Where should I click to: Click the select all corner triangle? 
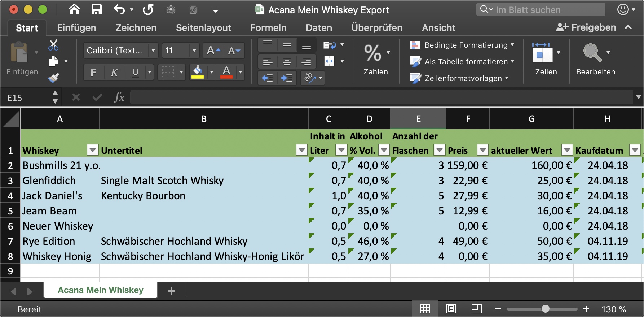click(x=10, y=119)
